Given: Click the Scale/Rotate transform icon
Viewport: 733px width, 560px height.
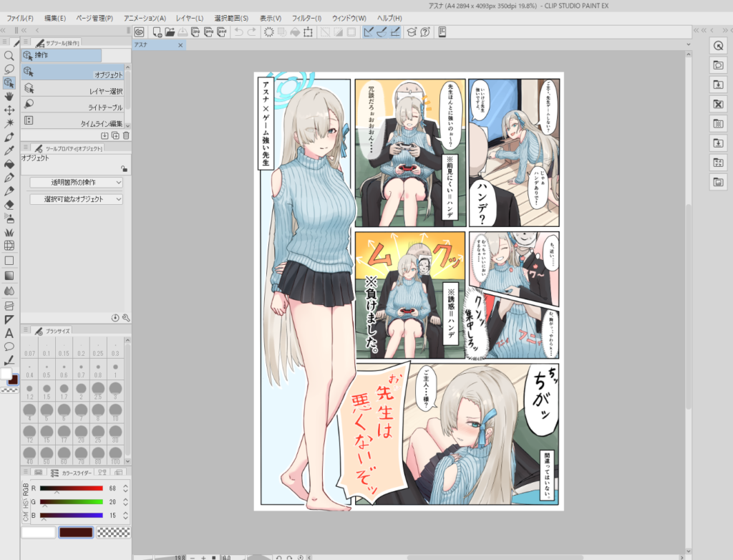Looking at the screenshot, I should pyautogui.click(x=308, y=32).
